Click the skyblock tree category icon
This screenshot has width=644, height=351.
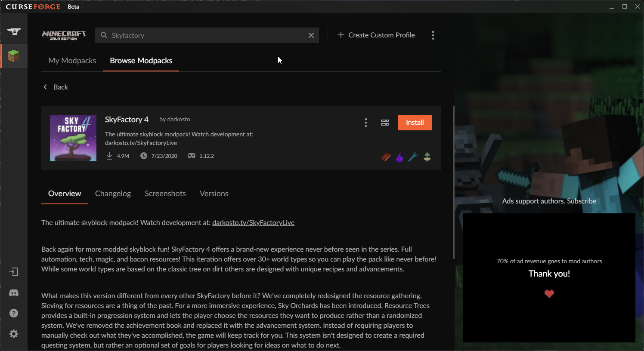(427, 157)
